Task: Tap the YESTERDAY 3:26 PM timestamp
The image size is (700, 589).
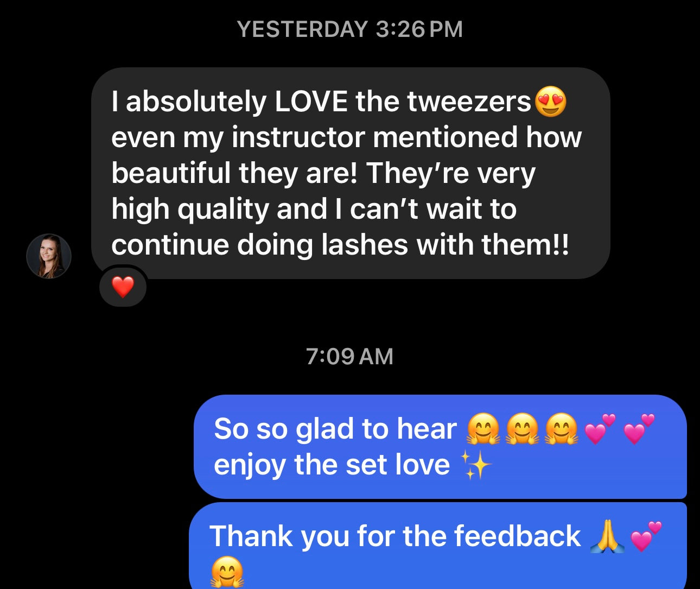Action: (350, 29)
